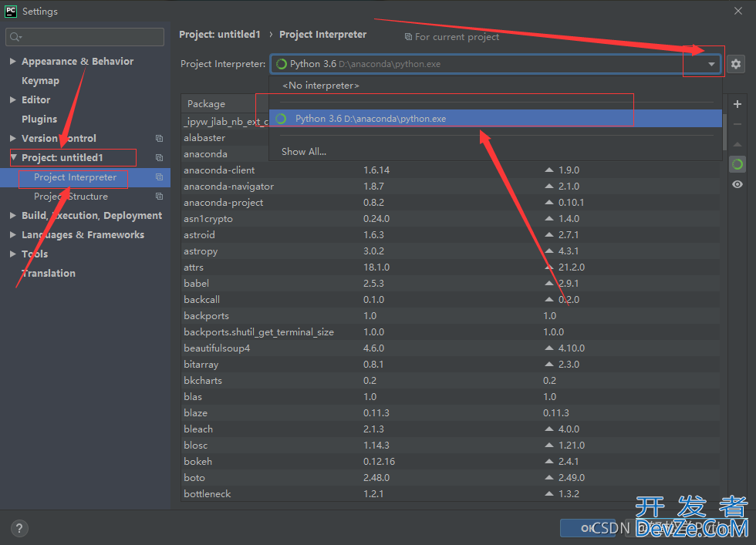Collapse Project: untitled1 section
756x545 pixels.
coord(14,157)
